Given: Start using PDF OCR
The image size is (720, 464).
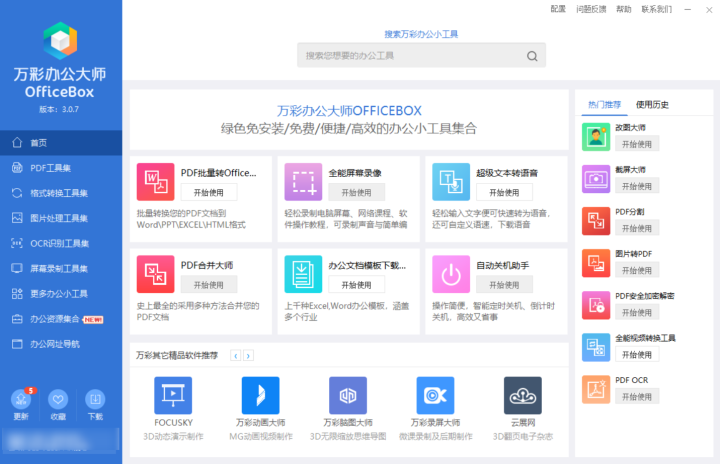Looking at the screenshot, I should pyautogui.click(x=637, y=396).
